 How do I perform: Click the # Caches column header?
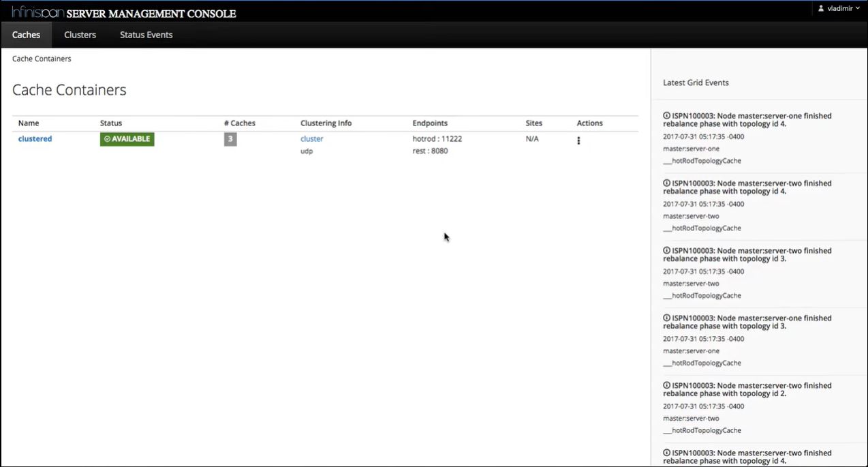240,123
